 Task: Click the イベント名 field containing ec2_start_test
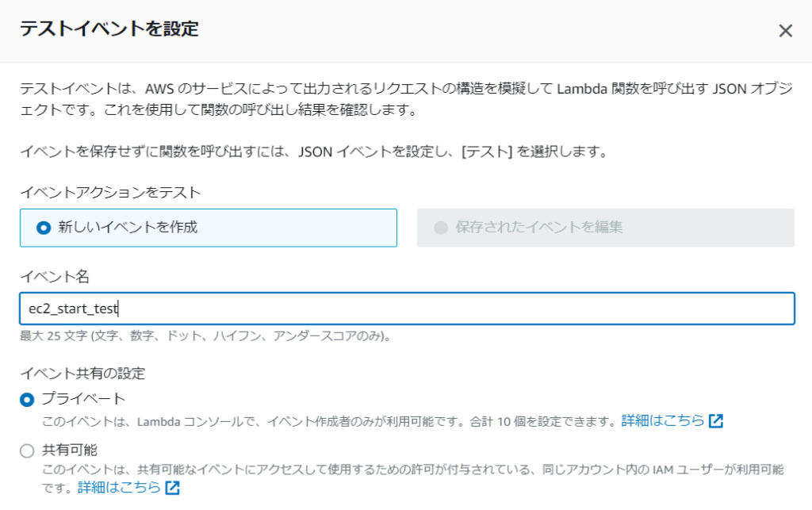click(406, 309)
